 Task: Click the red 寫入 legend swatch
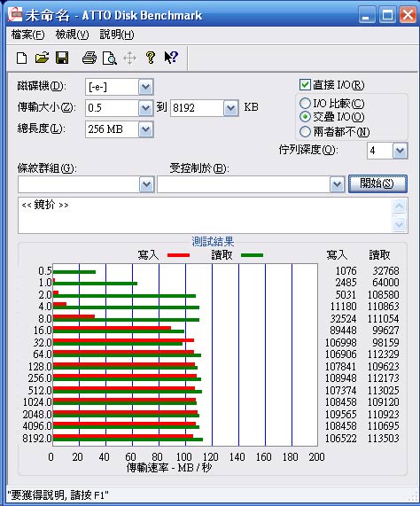tap(178, 255)
